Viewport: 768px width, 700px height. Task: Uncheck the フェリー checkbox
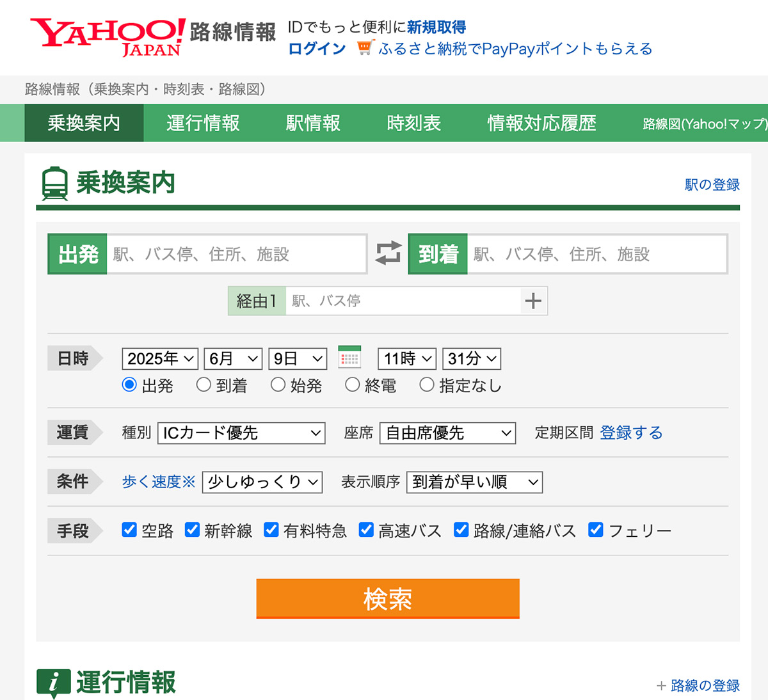(595, 530)
